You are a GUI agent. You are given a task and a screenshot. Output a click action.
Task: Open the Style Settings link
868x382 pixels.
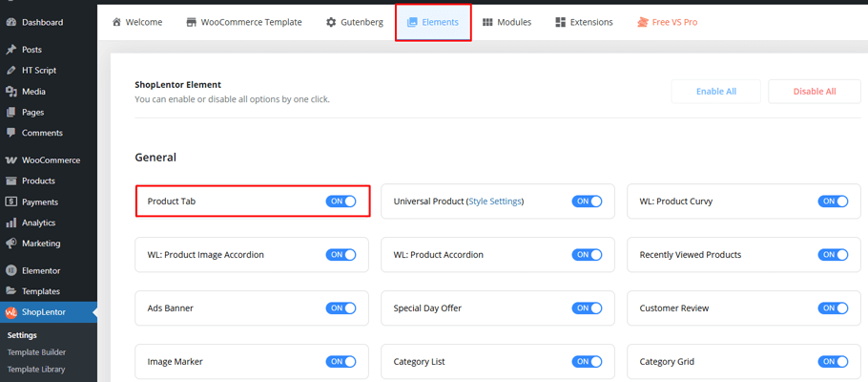495,202
